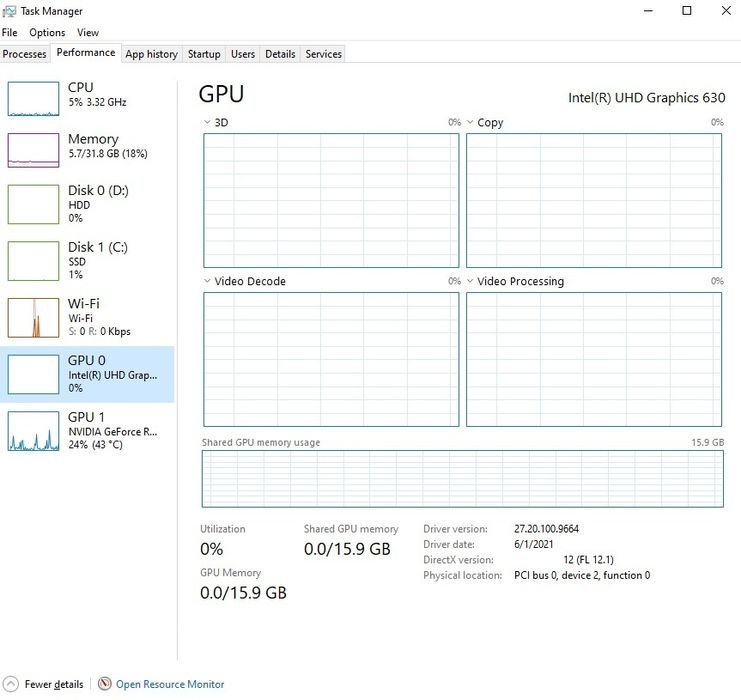Select the CPU usage graph thumbnail
This screenshot has height=700, width=741.
click(33, 98)
